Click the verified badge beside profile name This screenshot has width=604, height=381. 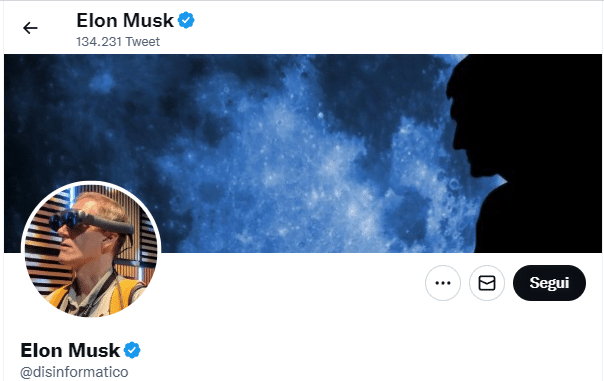pyautogui.click(x=132, y=350)
